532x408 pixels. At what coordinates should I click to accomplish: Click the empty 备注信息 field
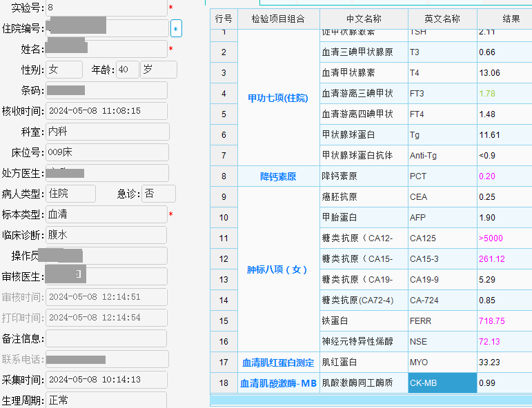click(106, 338)
